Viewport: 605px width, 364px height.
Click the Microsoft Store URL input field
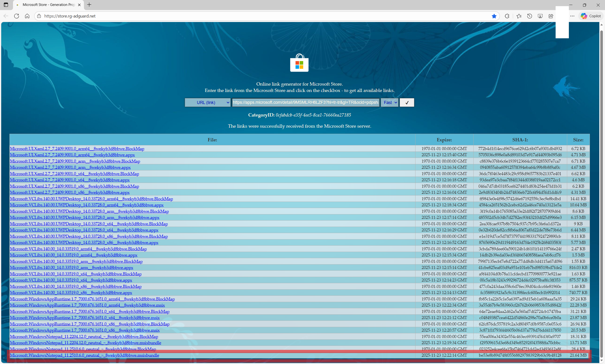point(305,103)
